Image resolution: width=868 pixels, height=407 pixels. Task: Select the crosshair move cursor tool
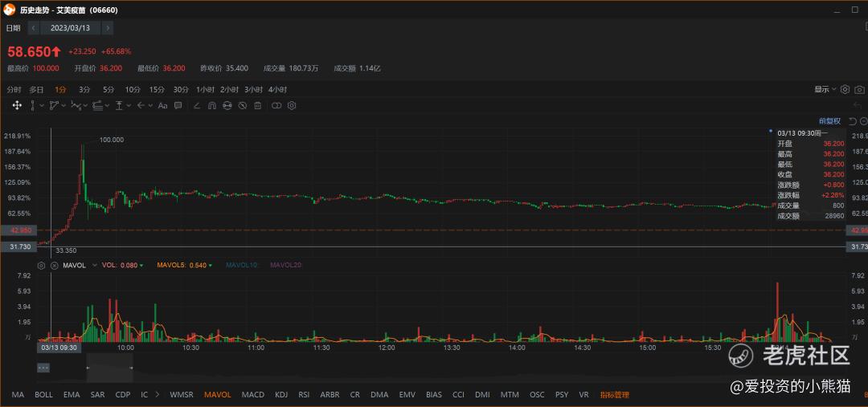[17, 106]
